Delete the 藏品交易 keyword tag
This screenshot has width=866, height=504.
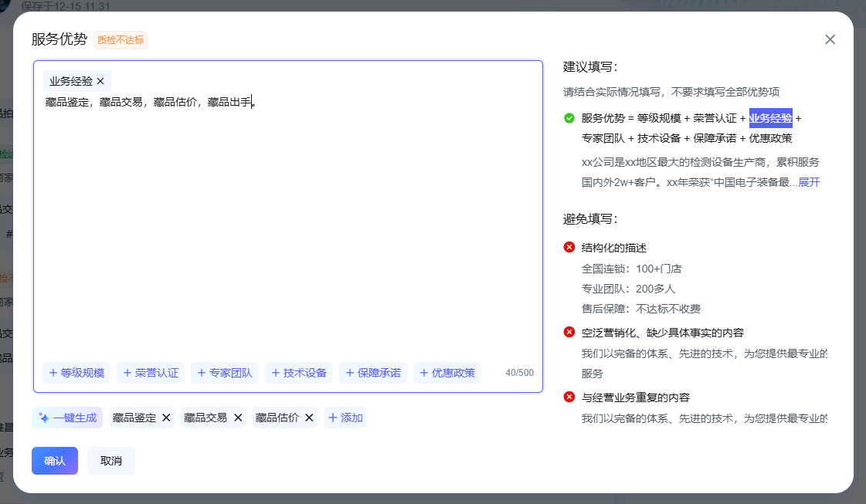[x=238, y=418]
